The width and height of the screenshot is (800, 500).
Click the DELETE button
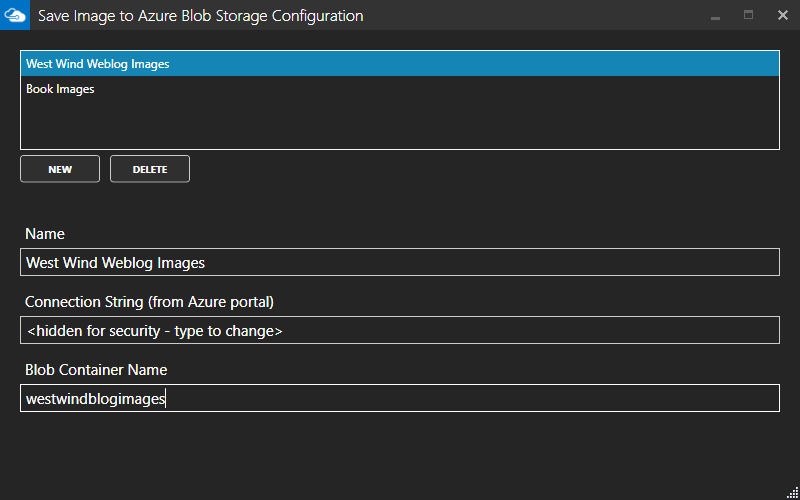[x=150, y=169]
